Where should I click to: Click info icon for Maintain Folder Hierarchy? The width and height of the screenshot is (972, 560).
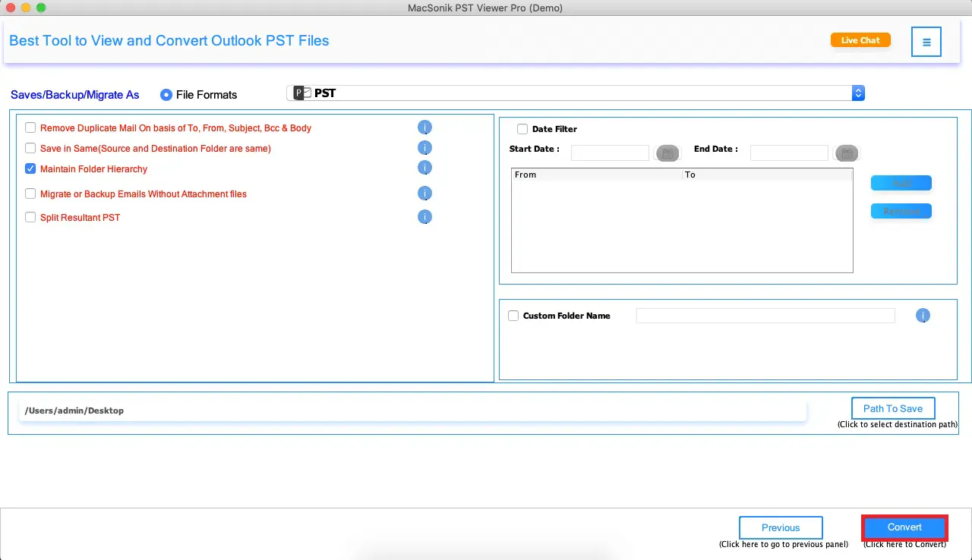425,168
